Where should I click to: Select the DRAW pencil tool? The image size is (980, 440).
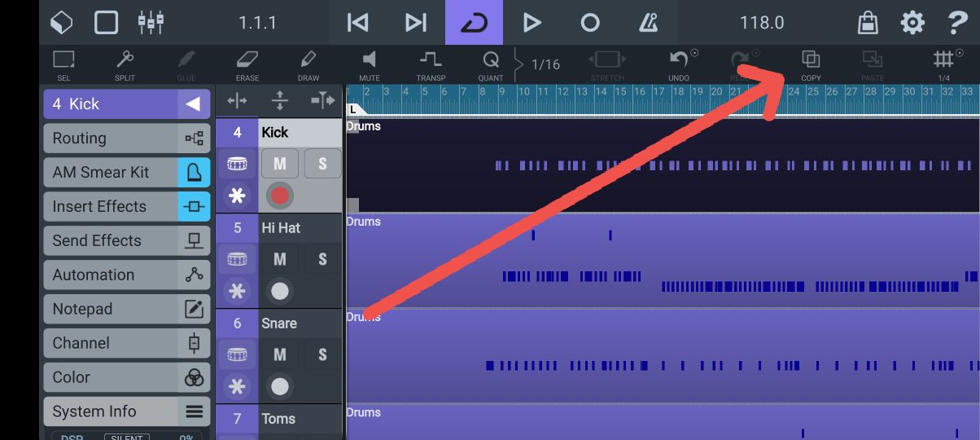click(308, 64)
